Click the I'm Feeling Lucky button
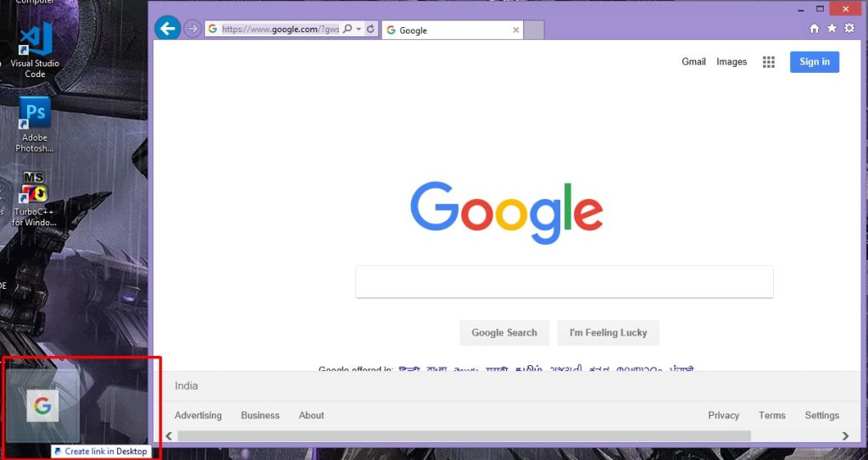 coord(608,333)
